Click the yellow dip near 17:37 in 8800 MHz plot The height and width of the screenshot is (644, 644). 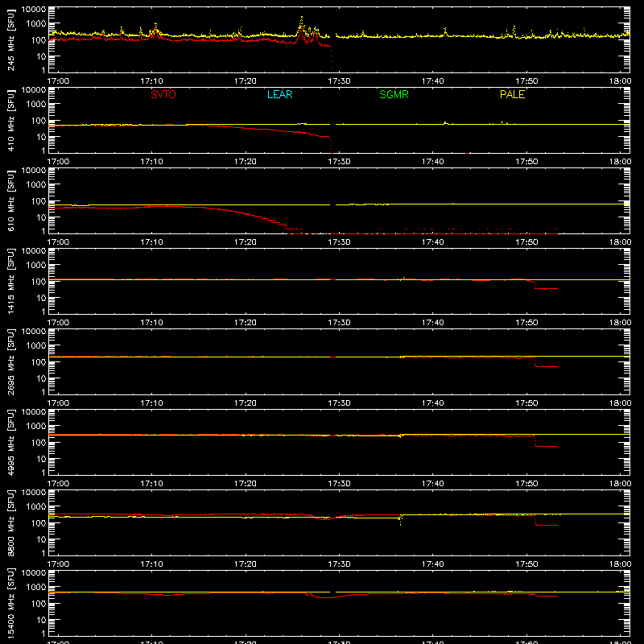tap(400, 521)
